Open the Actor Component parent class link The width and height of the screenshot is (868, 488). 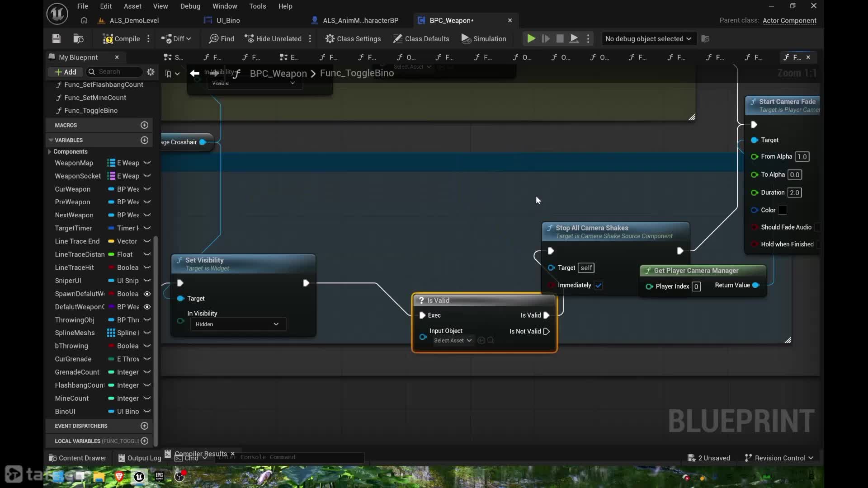[x=789, y=20]
